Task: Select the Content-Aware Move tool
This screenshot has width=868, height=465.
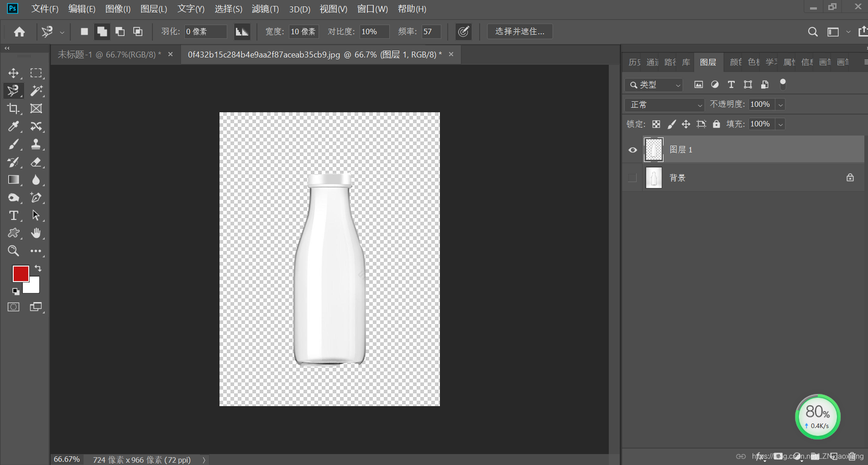Action: 36,126
